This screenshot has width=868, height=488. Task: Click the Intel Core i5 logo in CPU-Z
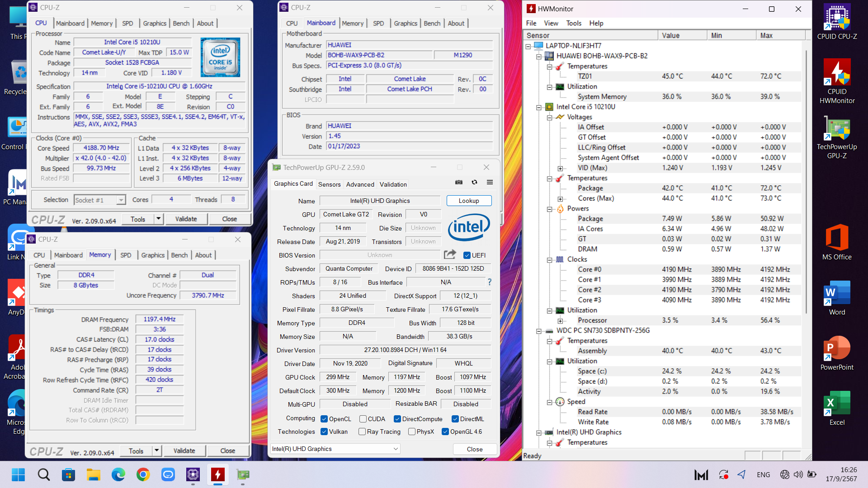pyautogui.click(x=220, y=57)
